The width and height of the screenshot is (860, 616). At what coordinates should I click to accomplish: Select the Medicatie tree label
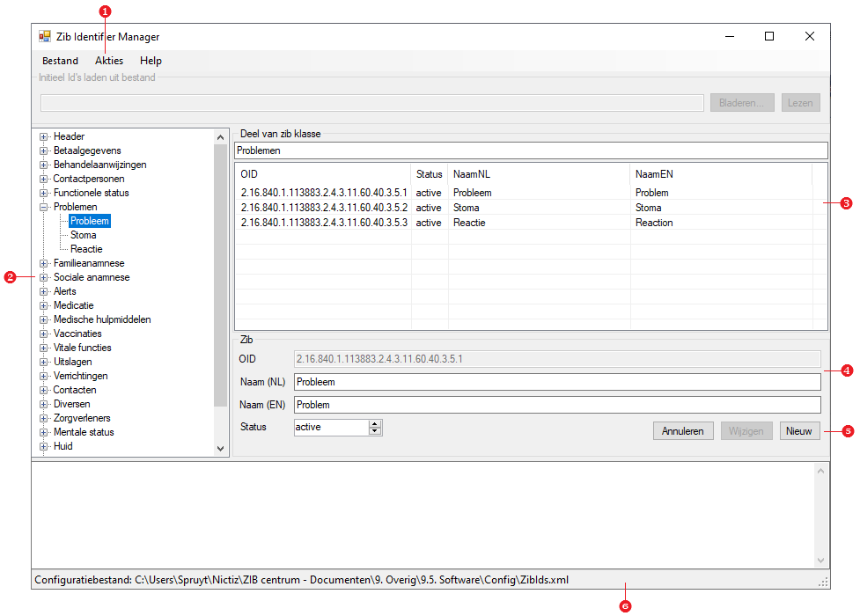(x=73, y=305)
